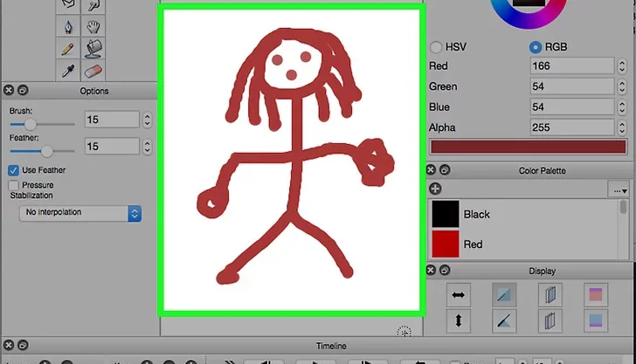636x364 pixels.
Task: Select the Eyedropper tool
Action: point(68,72)
